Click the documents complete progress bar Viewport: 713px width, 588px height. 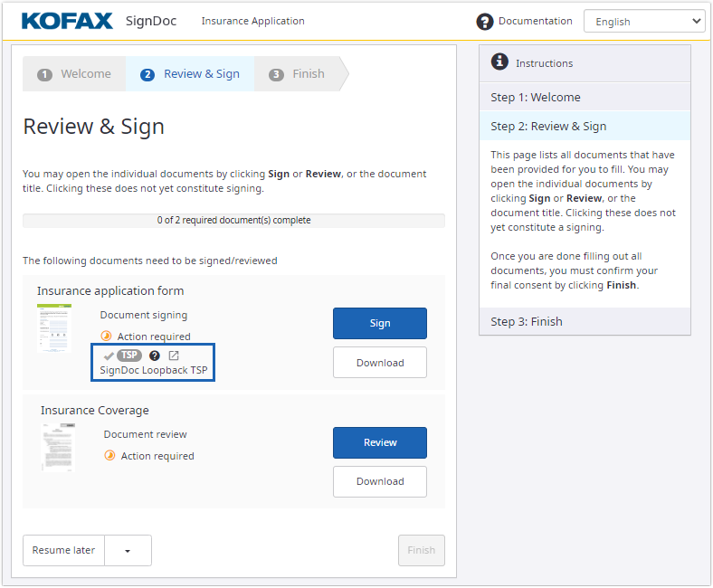[x=233, y=220]
